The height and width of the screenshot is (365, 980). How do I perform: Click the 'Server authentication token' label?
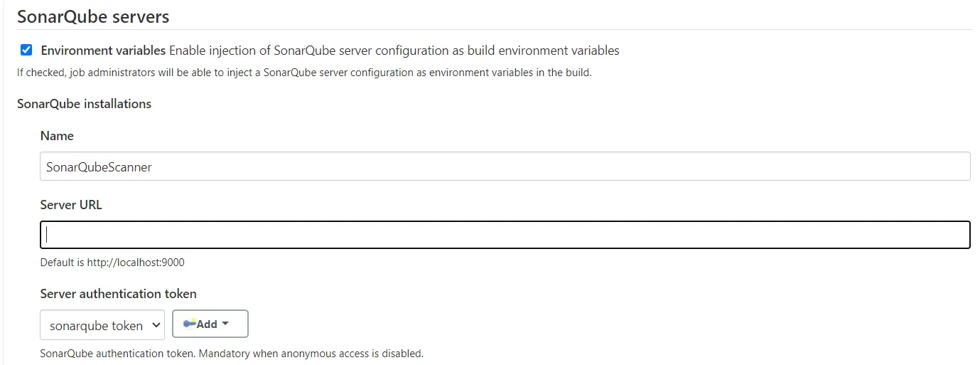pos(118,294)
